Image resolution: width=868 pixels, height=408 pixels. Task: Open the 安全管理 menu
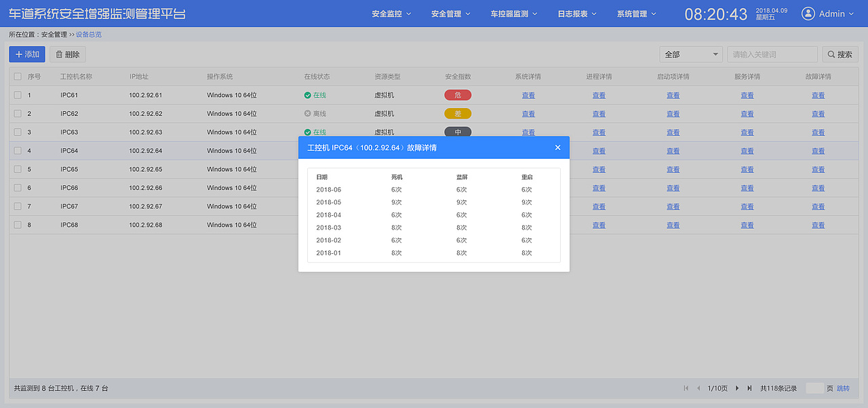pyautogui.click(x=451, y=14)
